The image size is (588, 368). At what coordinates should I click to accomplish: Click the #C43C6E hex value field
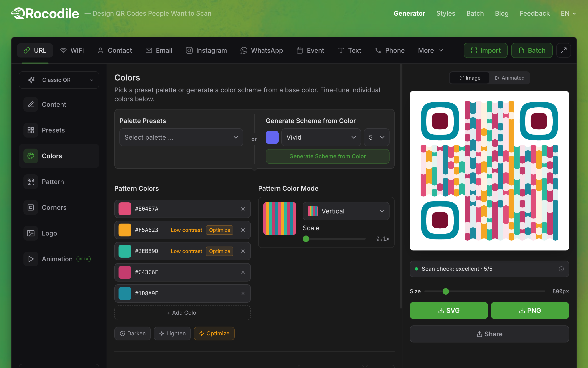147,272
